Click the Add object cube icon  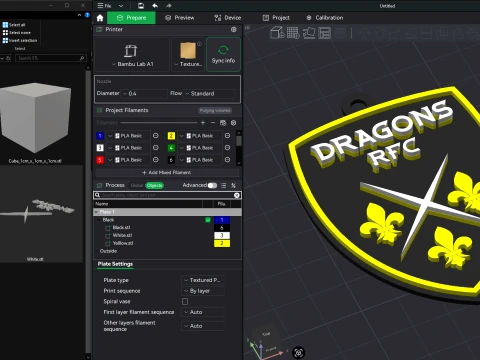pyautogui.click(x=277, y=33)
